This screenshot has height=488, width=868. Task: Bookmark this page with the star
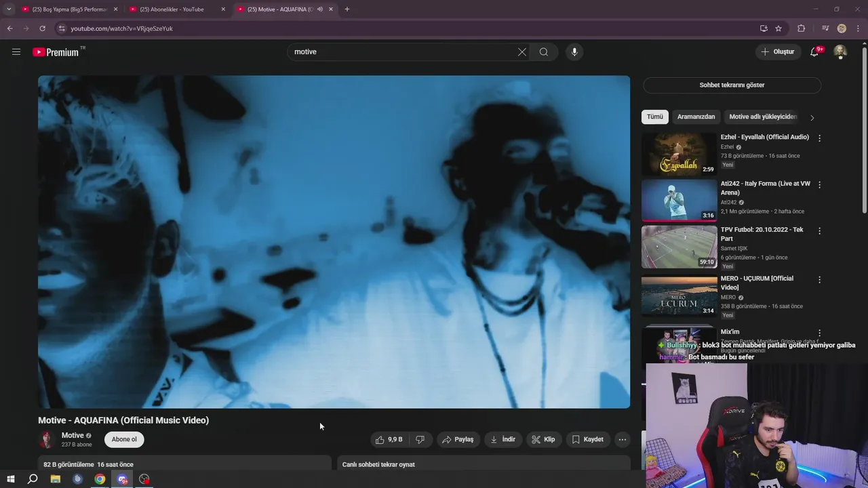pos(778,28)
